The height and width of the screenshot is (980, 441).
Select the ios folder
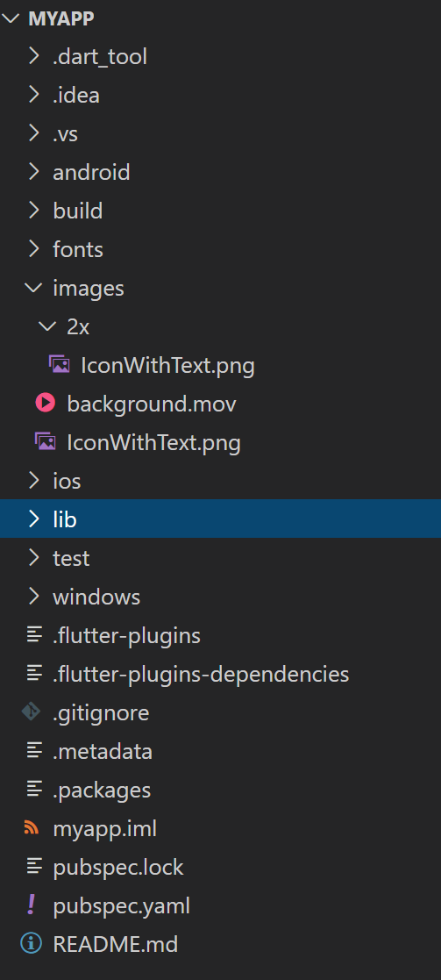point(221,481)
